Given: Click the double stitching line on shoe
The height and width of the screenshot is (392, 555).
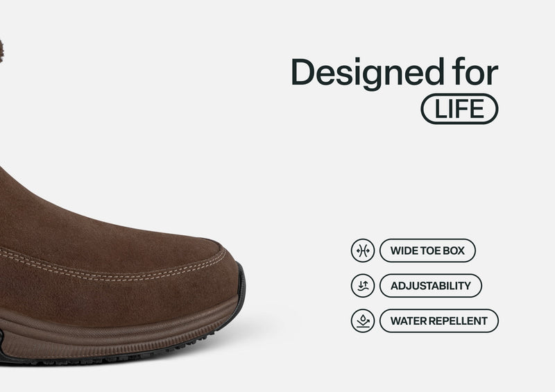Looking at the screenshot, I should (x=113, y=270).
